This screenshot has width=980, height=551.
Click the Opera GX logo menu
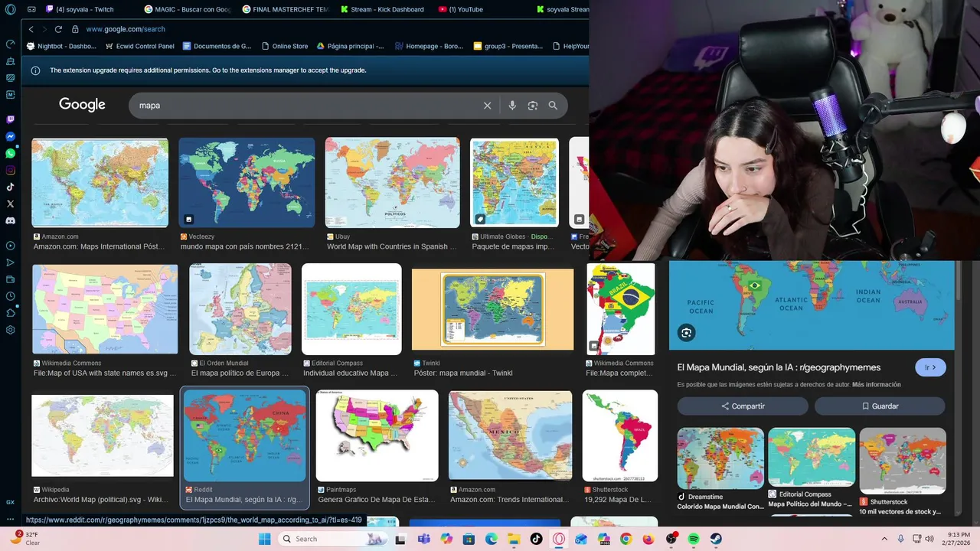(10, 10)
